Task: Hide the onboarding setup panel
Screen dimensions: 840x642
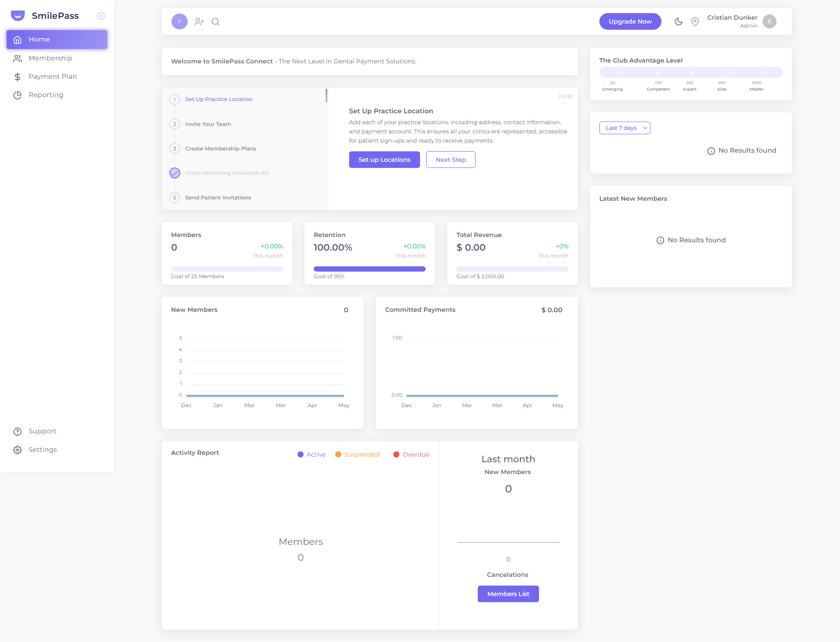Action: [x=566, y=96]
